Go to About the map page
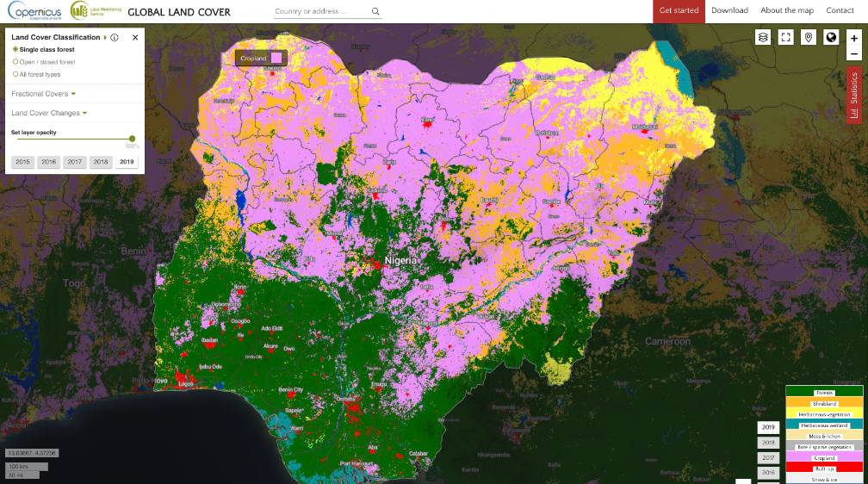The width and height of the screenshot is (868, 484). (787, 10)
